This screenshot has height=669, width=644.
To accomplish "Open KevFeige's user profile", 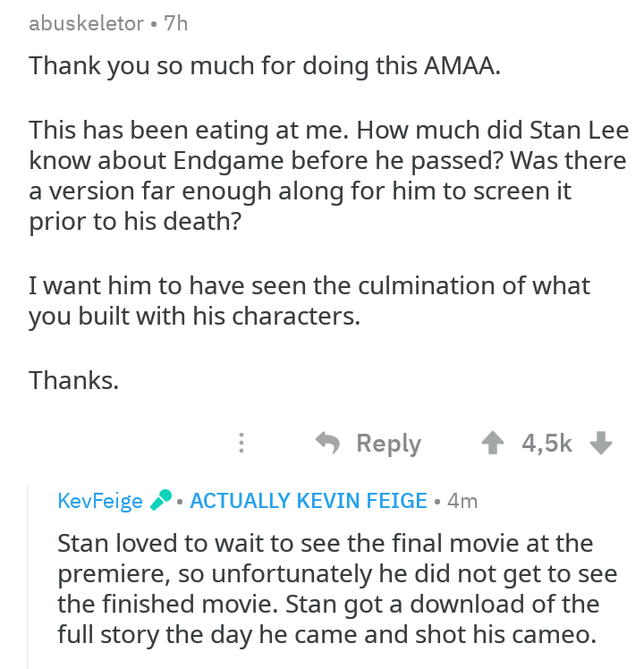I will click(99, 501).
